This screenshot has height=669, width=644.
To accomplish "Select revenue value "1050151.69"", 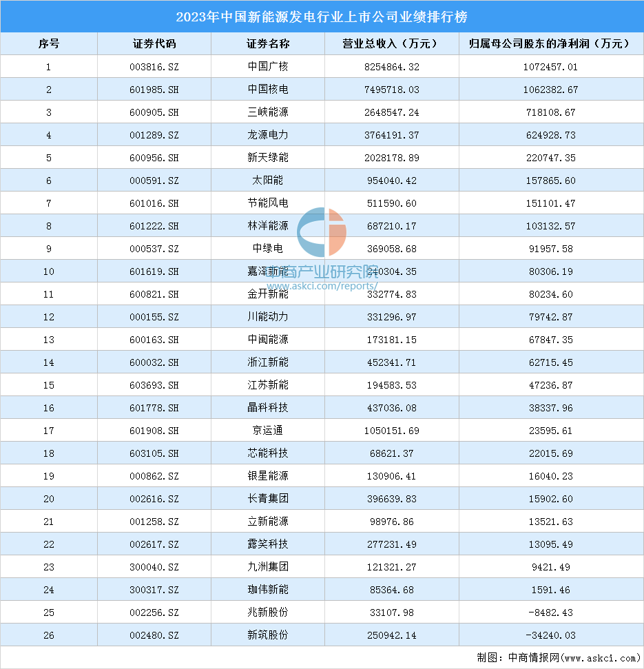I will (391, 431).
